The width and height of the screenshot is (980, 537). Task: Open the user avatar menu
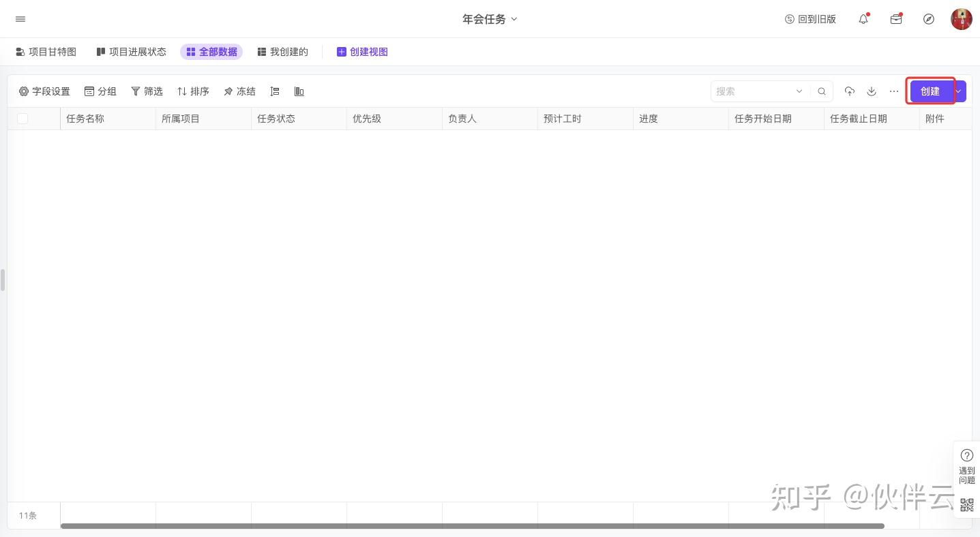(x=962, y=19)
